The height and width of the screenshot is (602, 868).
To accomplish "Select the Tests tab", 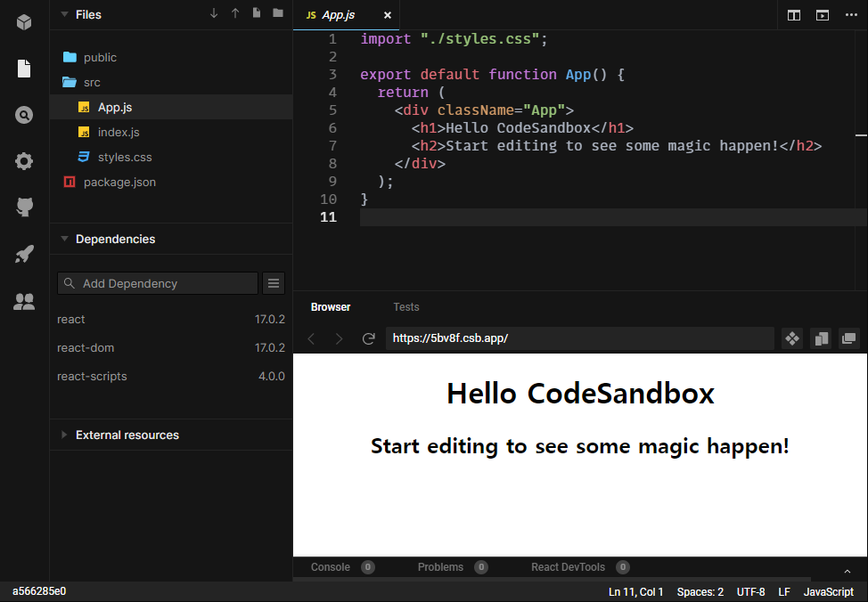I will tap(406, 307).
